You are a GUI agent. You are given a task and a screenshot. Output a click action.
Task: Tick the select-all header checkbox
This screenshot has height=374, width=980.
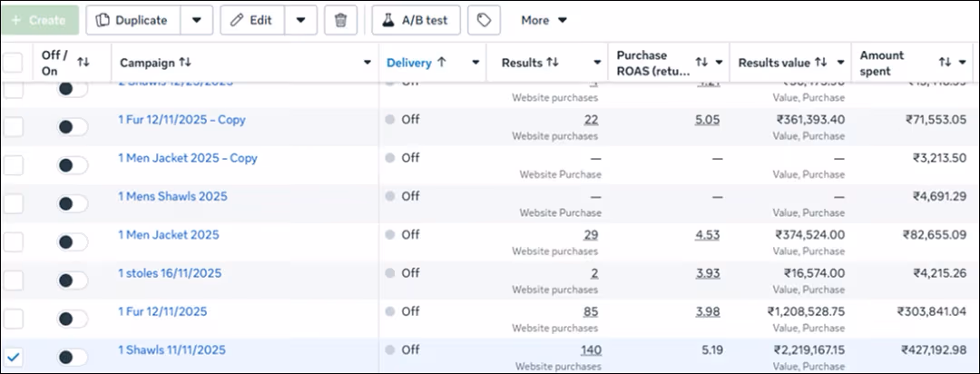[13, 63]
